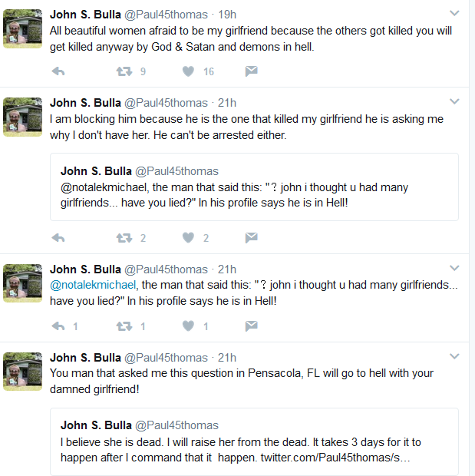The height and width of the screenshot is (476, 475).
Task: Like the tweet with 16 likes
Action: [188, 71]
